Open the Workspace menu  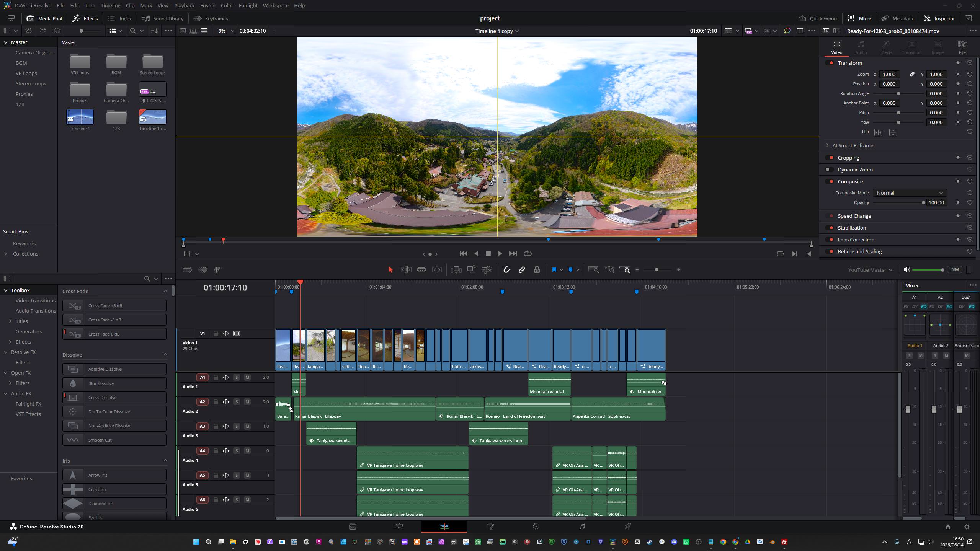tap(275, 5)
